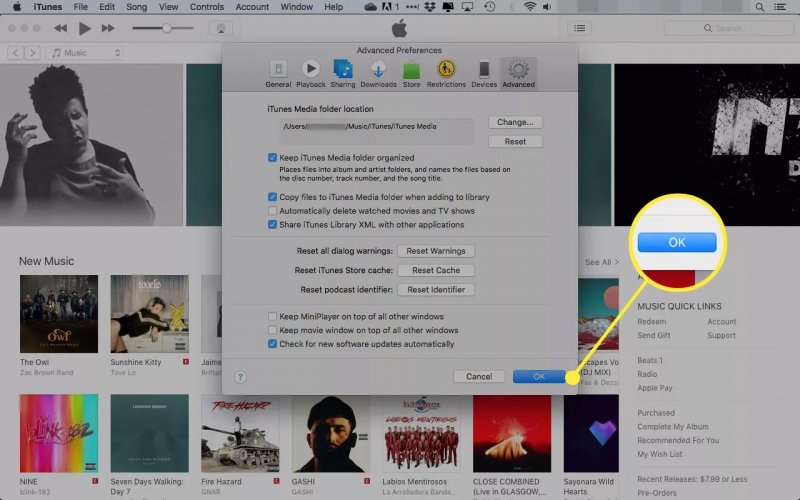The image size is (800, 500).
Task: Open The Owl album thumbnail
Action: point(59,314)
